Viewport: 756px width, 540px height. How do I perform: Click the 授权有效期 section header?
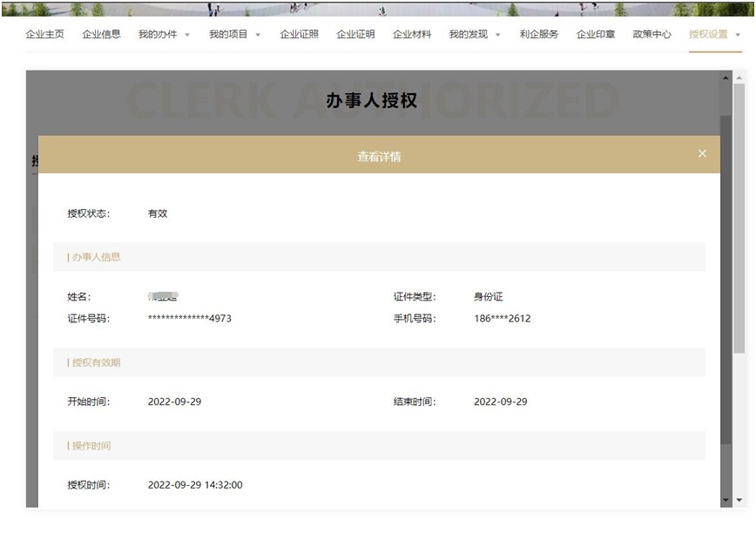[x=96, y=362]
